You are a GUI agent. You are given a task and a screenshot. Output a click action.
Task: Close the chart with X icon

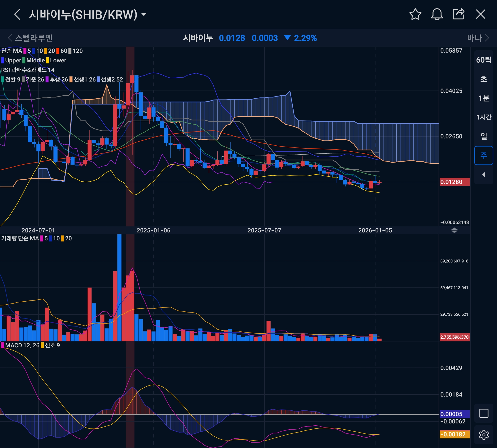[480, 14]
